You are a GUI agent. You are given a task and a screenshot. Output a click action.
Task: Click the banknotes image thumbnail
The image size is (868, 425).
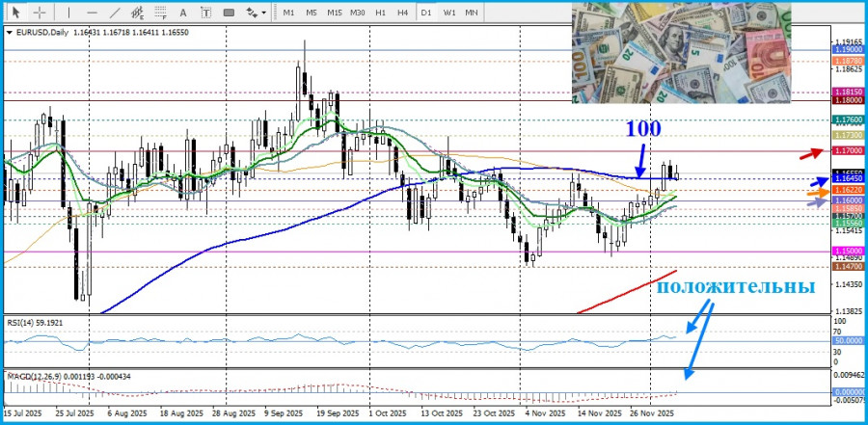pyautogui.click(x=682, y=53)
